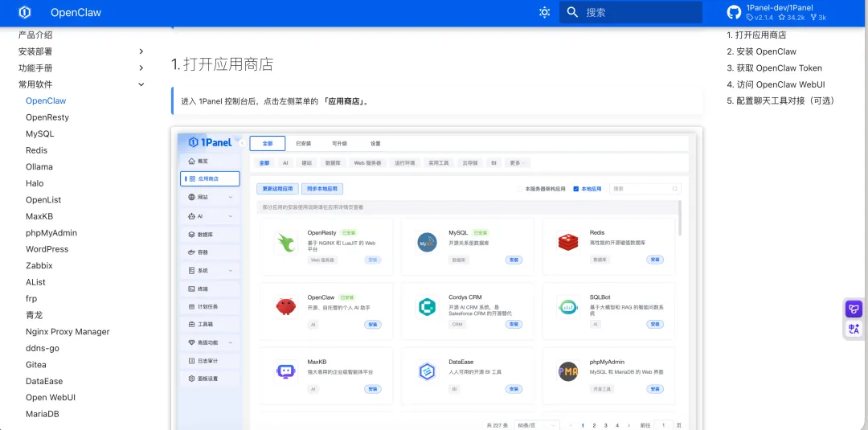Toggle the light/dark theme sun icon
Screen dimensions: 868x430
click(544, 12)
